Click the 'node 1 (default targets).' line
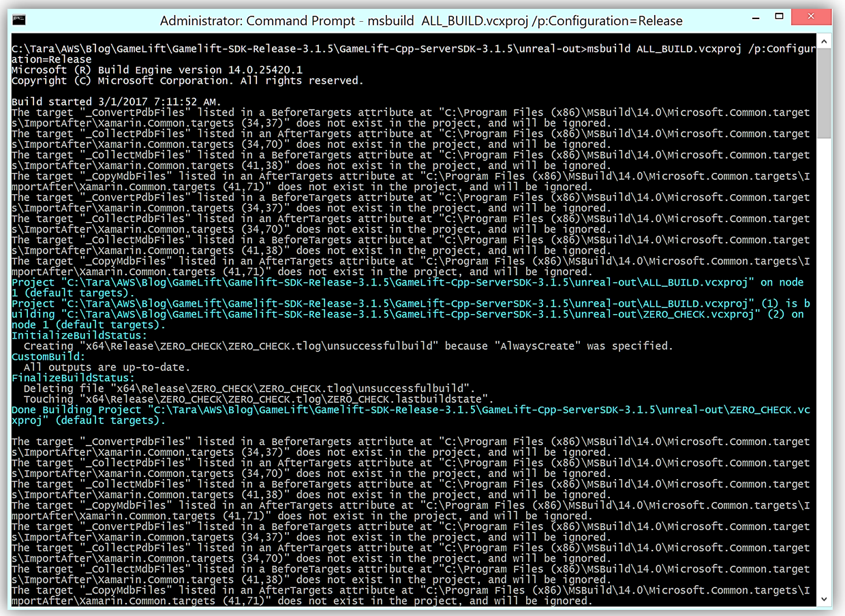The width and height of the screenshot is (845, 616). coord(88,325)
